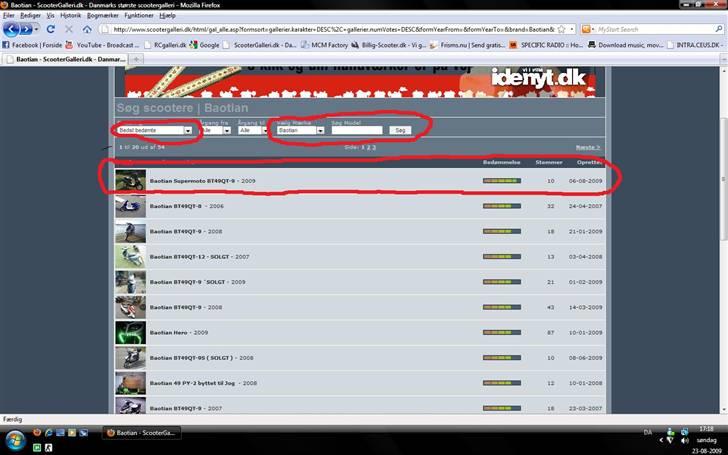Reload the page with the refresh icon
The height and width of the screenshot is (455, 728).
point(51,29)
